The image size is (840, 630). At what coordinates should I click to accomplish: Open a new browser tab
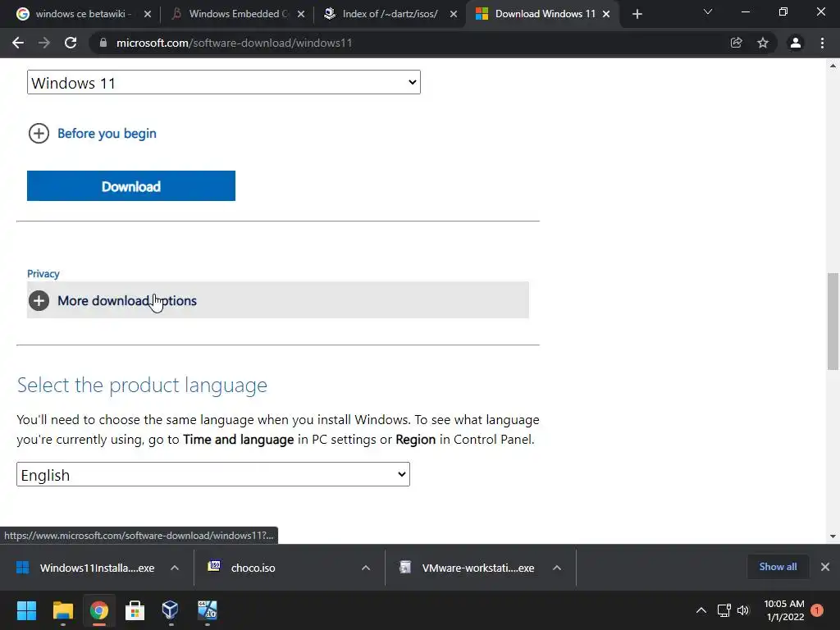tap(637, 14)
